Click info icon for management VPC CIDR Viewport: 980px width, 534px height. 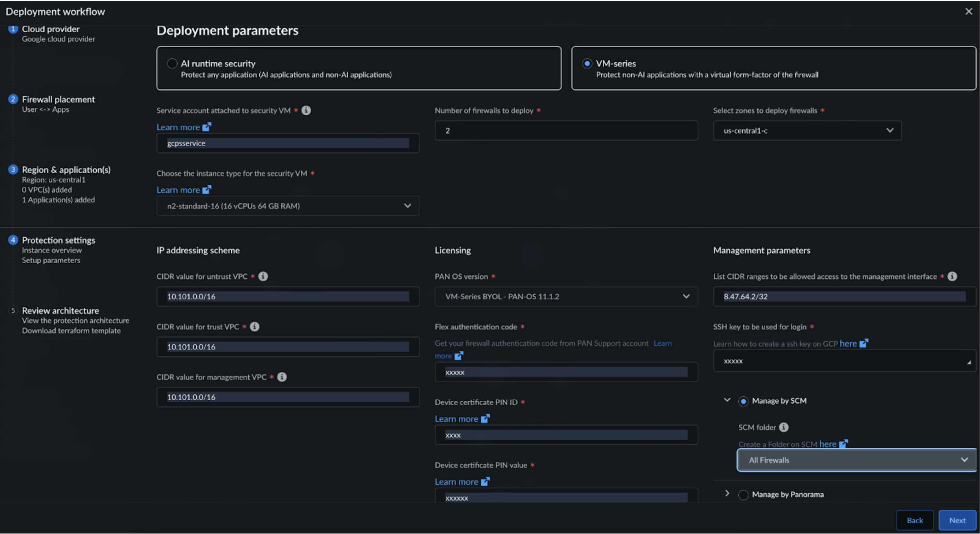(x=282, y=377)
